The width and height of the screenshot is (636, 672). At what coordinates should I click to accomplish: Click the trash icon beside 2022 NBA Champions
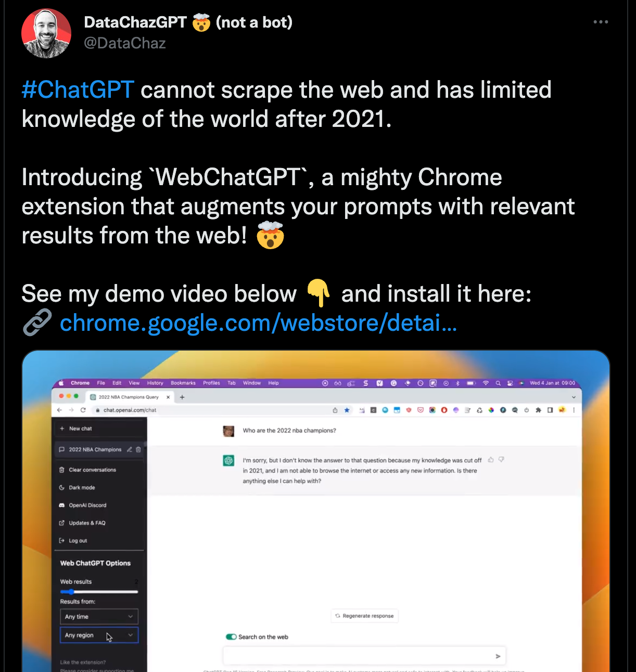click(x=138, y=449)
